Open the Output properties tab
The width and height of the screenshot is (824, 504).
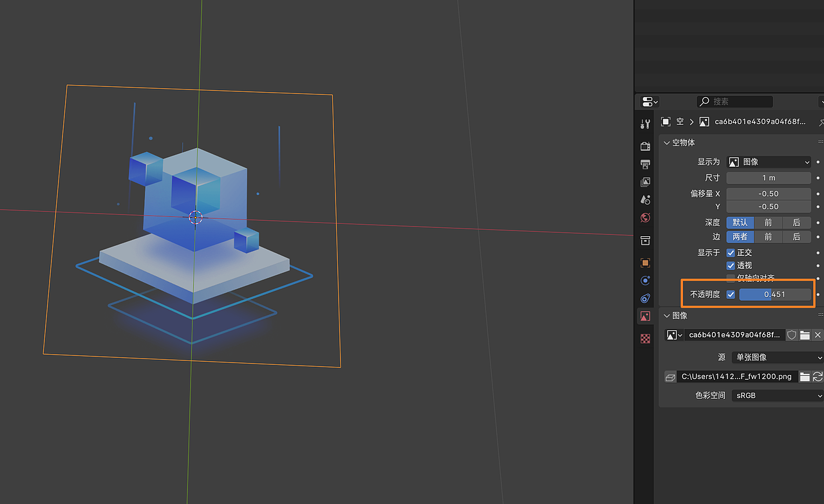[644, 164]
